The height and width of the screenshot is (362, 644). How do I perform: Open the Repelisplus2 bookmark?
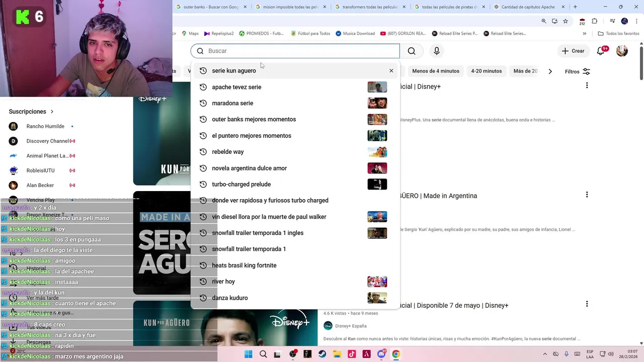tap(219, 33)
